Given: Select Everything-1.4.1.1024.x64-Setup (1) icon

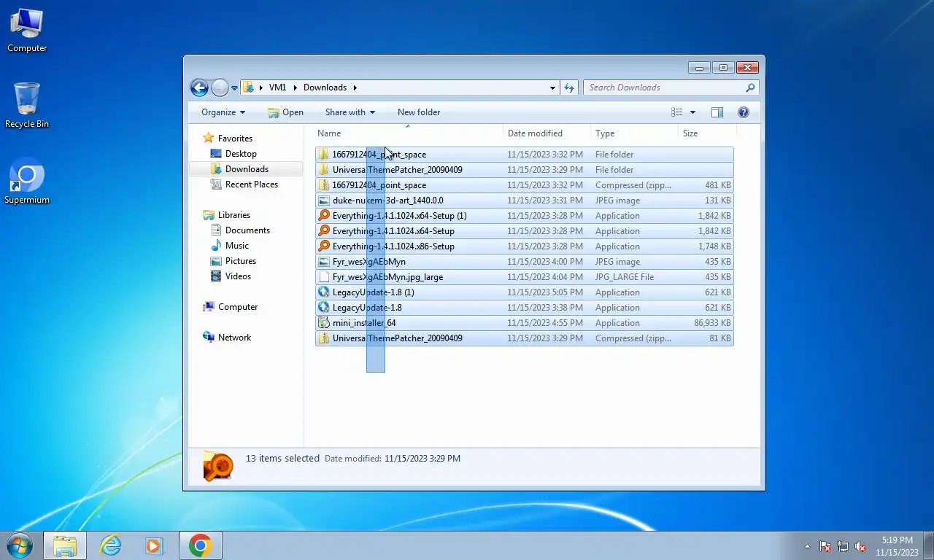Looking at the screenshot, I should point(324,216).
